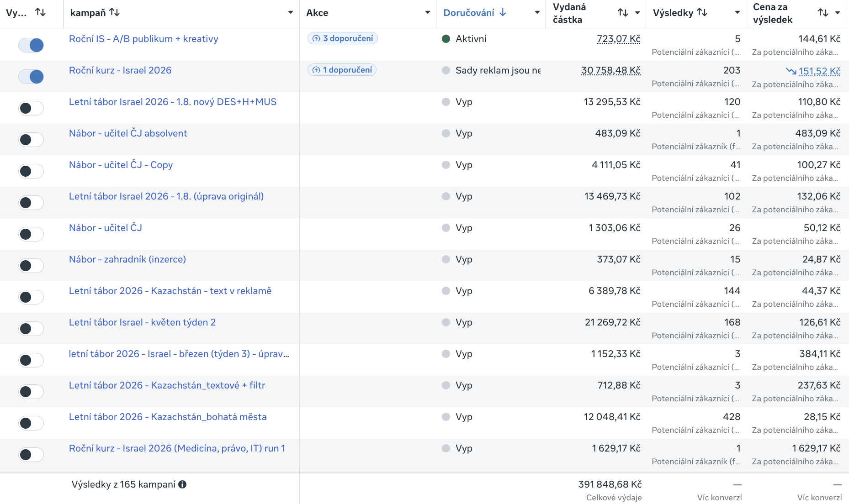
Task: Sort by Doručování descending arrow
Action: 503,12
